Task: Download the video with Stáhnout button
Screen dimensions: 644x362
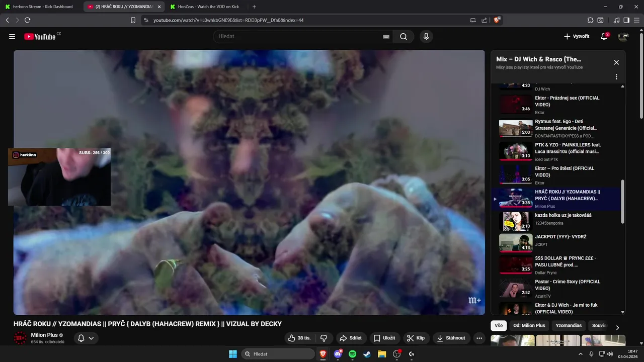Action: pos(451,338)
